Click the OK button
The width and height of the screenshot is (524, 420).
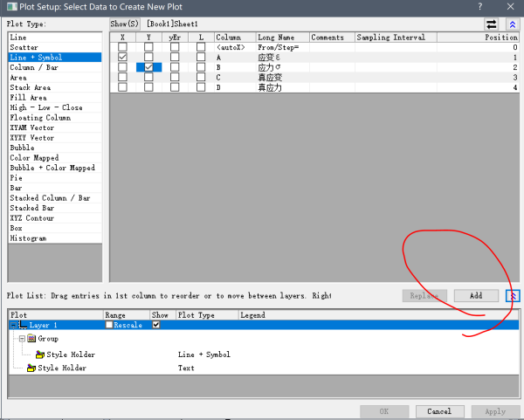384,411
